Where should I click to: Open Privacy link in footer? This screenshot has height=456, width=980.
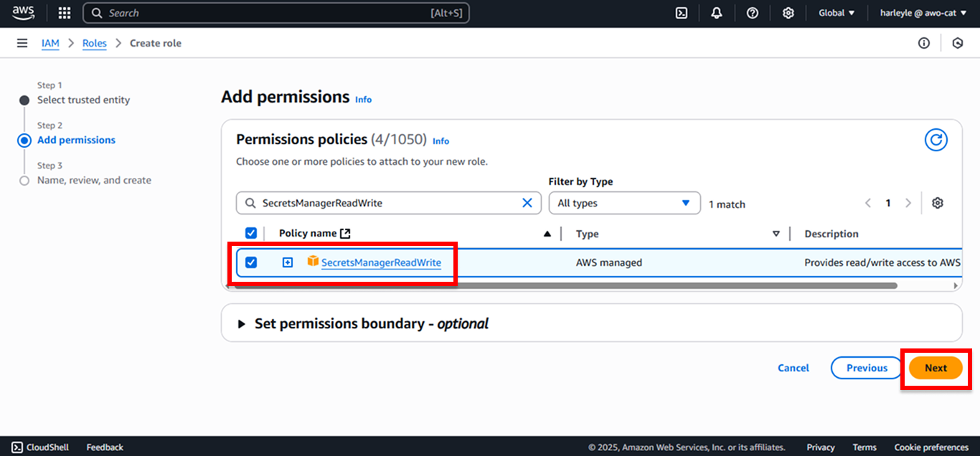point(820,447)
